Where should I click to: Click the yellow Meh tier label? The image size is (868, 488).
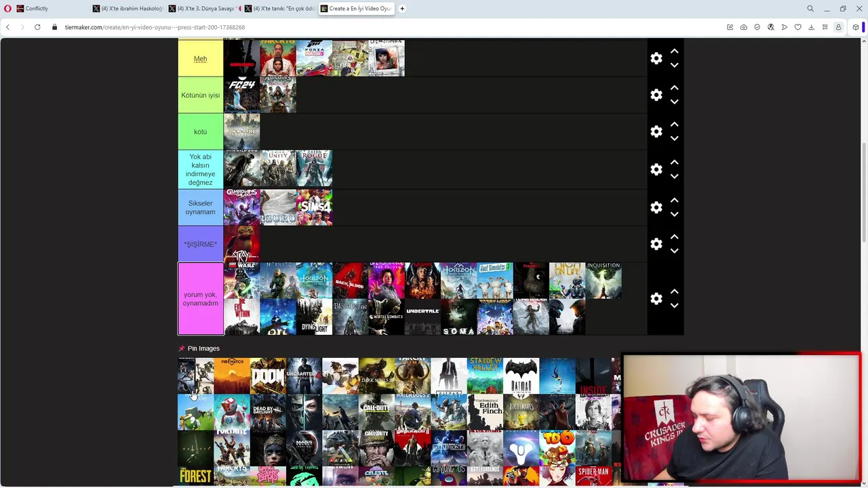click(200, 58)
